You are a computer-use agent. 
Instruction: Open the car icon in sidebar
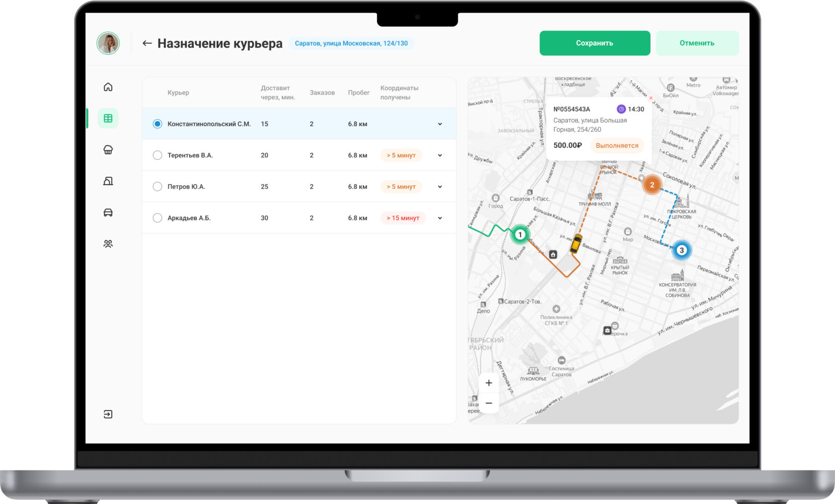pyautogui.click(x=108, y=213)
